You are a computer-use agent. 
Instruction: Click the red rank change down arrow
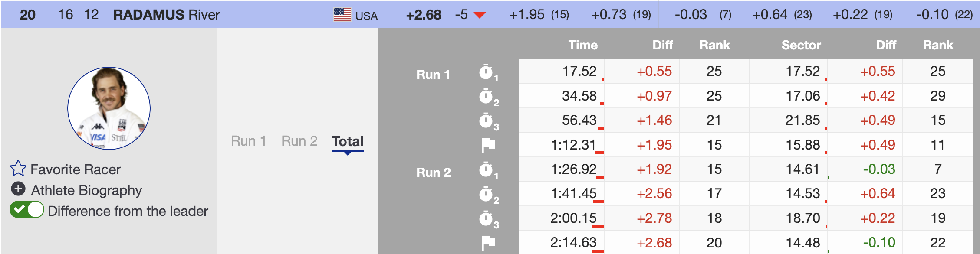point(479,16)
